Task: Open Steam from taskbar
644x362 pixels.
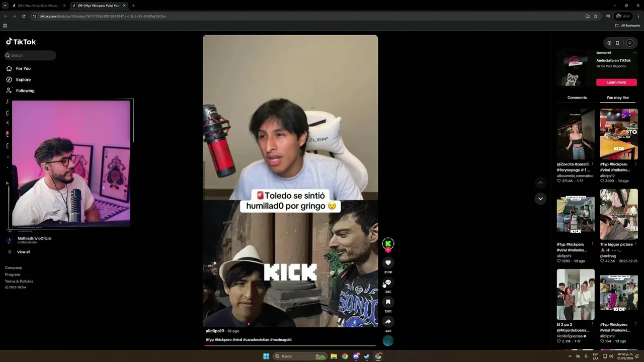Action: [367, 356]
